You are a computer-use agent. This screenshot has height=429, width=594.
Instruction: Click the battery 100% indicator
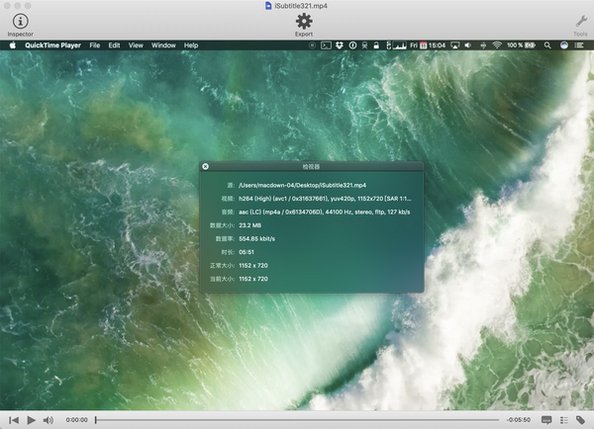coord(521,45)
